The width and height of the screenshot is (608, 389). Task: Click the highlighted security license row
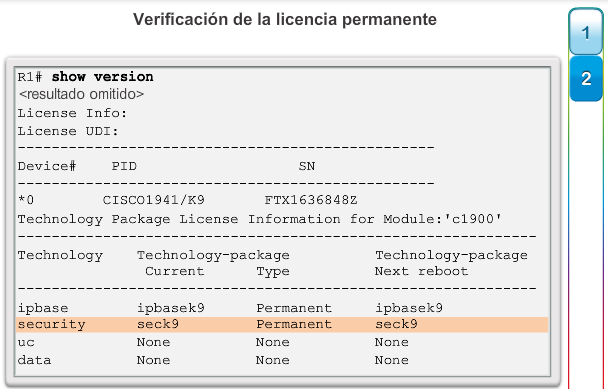coord(282,324)
